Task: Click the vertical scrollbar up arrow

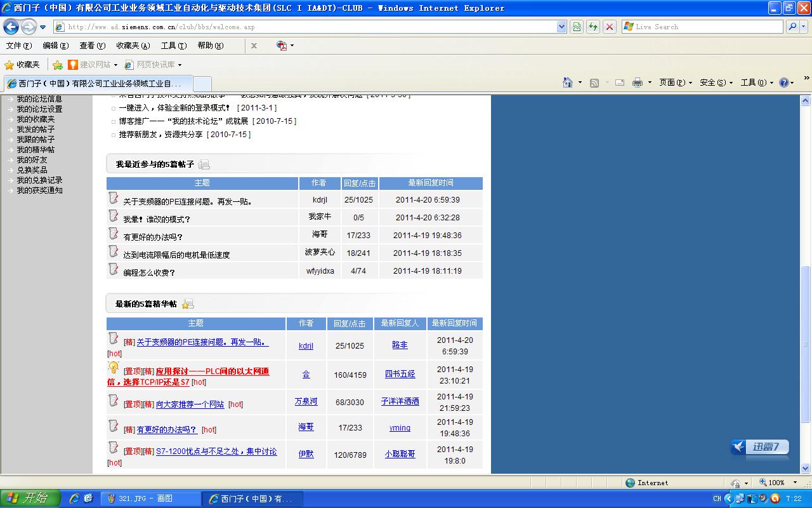Action: (x=806, y=100)
